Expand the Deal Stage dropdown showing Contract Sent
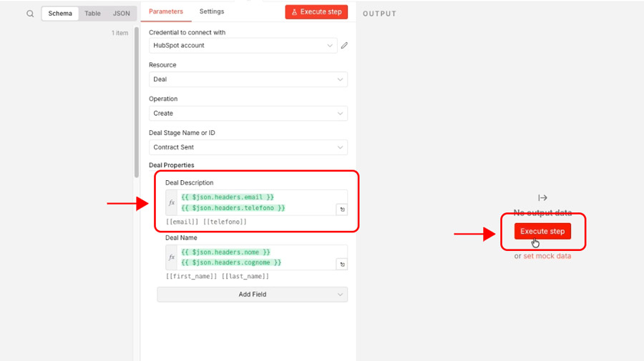The height and width of the screenshot is (361, 644). (x=248, y=147)
